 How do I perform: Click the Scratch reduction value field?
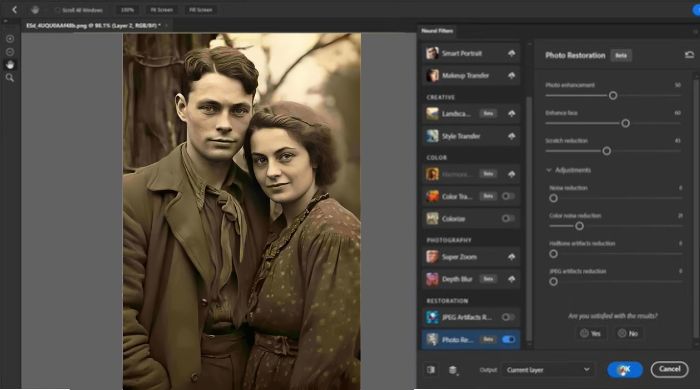[x=677, y=141]
